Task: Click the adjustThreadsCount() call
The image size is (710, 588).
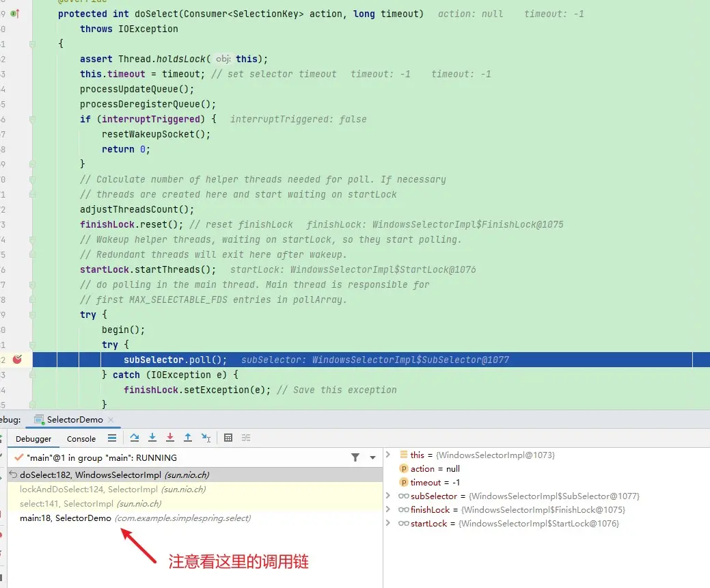Action: click(x=137, y=209)
